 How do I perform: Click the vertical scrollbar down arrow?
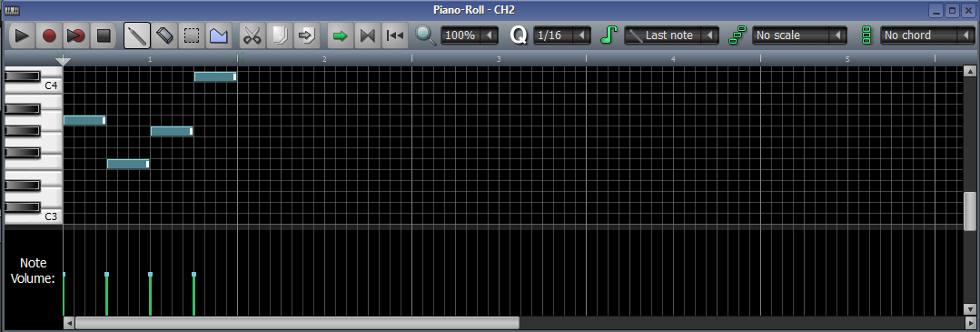click(x=970, y=309)
